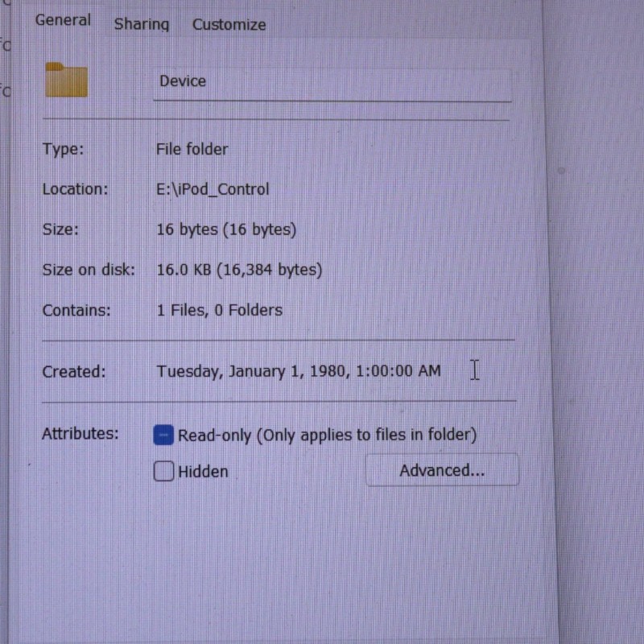The image size is (644, 644).
Task: Click the 'Attributes:' label
Action: 80,434
